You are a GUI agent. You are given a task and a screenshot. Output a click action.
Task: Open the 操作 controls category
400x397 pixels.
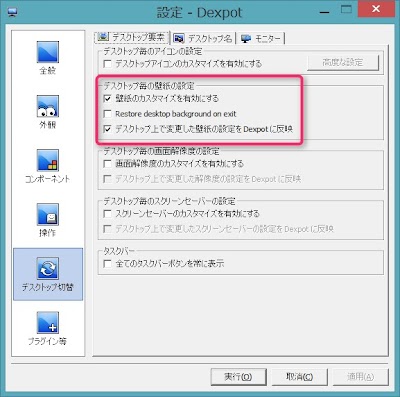click(x=48, y=220)
